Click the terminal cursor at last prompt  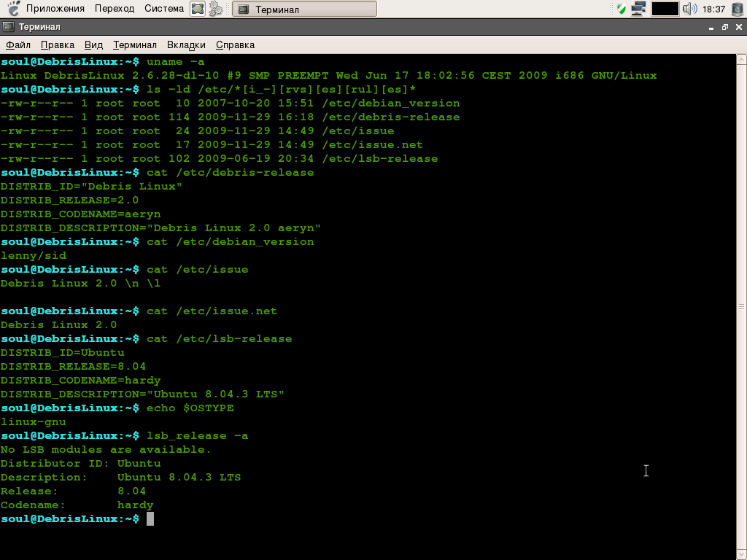pyautogui.click(x=150, y=518)
